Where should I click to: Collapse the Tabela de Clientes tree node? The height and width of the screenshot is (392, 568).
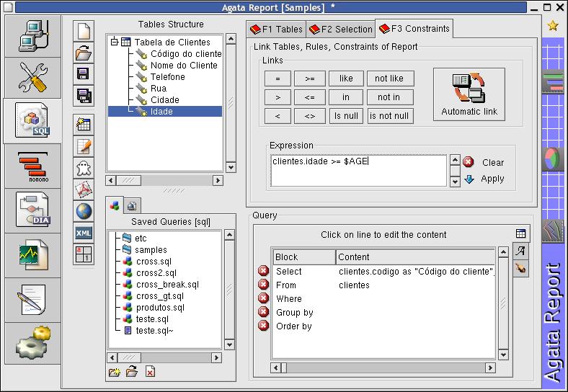pos(115,42)
